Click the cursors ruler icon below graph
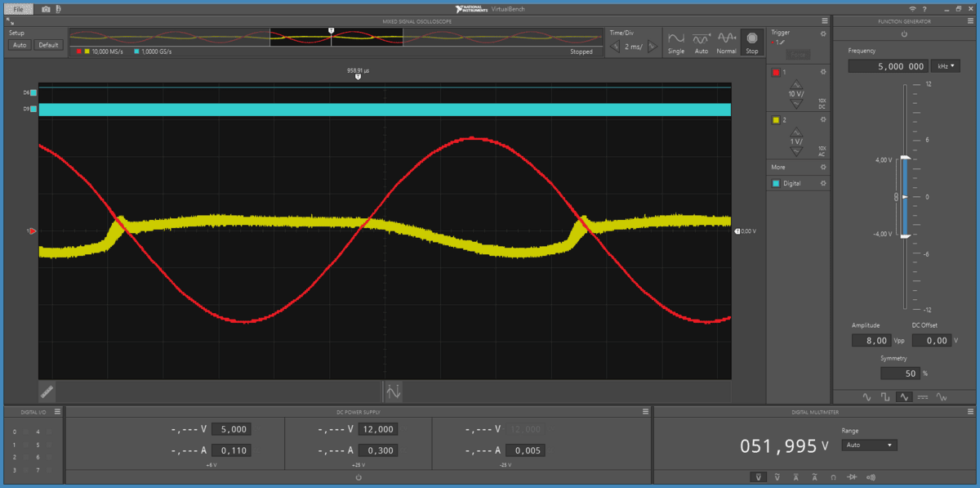 47,391
